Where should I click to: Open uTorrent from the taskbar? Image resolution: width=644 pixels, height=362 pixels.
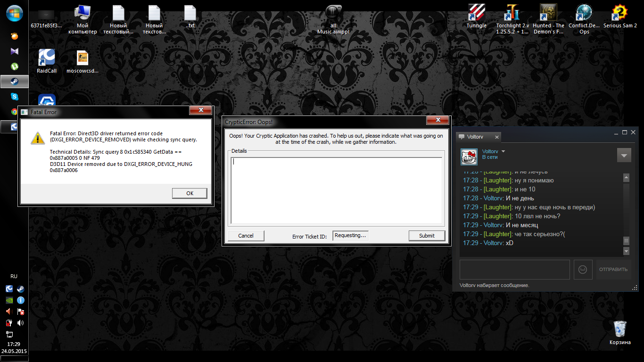tap(15, 66)
